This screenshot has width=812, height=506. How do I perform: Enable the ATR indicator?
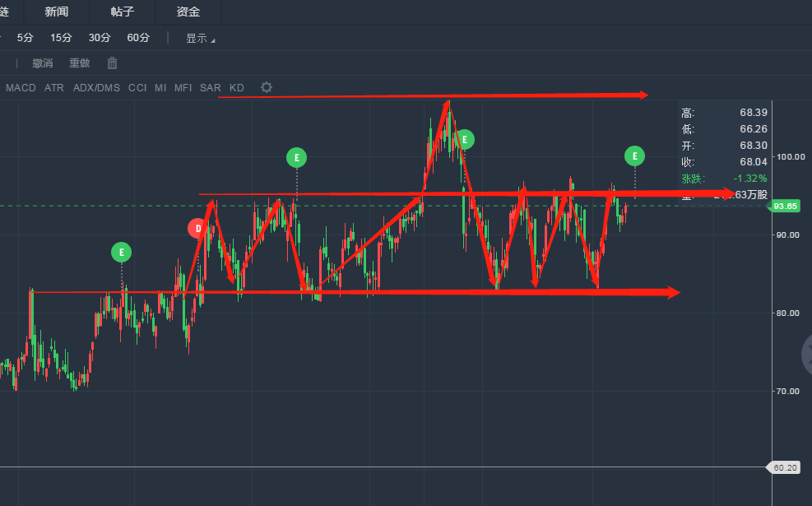54,87
